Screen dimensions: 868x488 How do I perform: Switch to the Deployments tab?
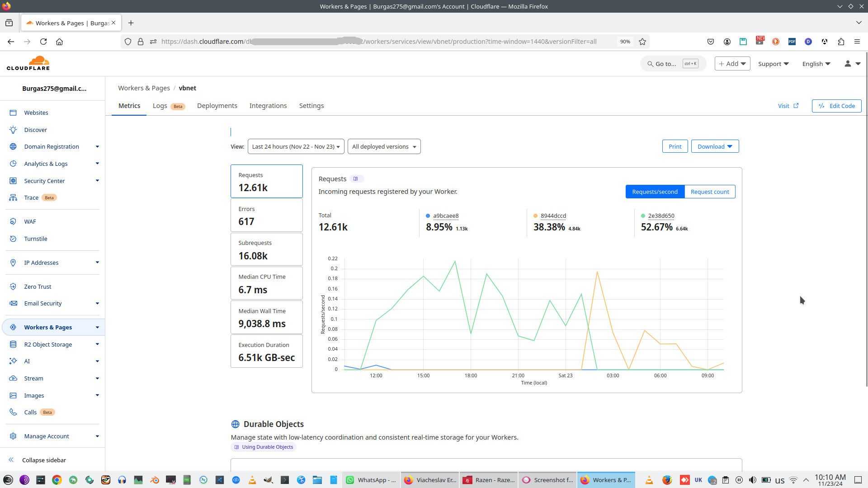point(217,106)
